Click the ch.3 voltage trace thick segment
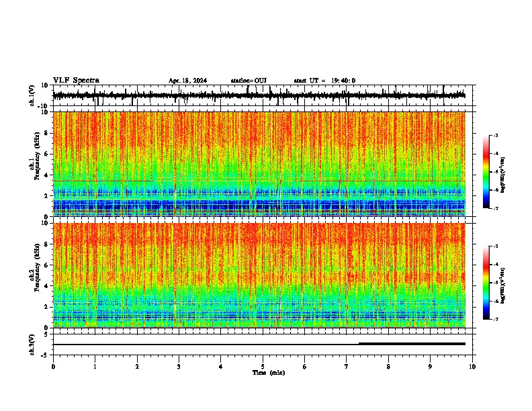The height and width of the screenshot is (411, 532). (412, 344)
